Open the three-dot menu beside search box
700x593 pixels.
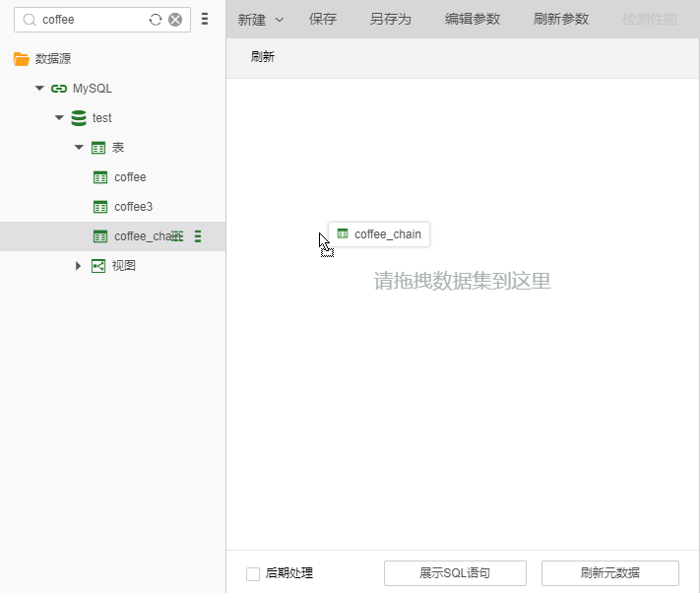coord(205,19)
